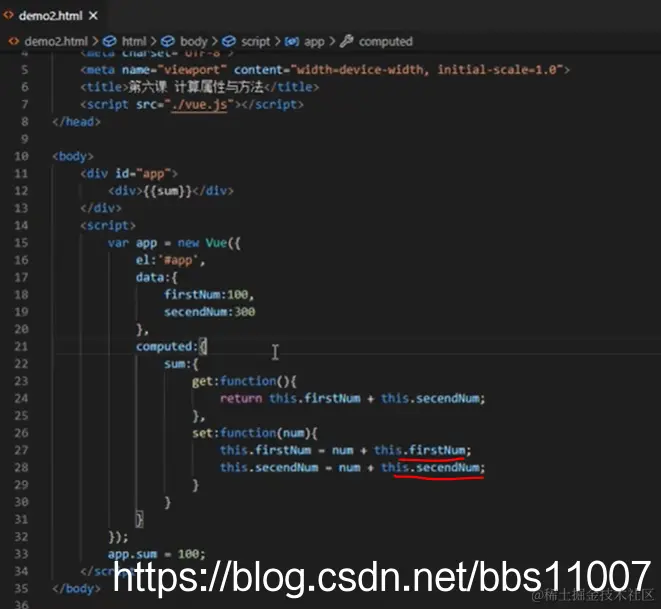Click line number 33 in the gutter

click(x=21, y=554)
